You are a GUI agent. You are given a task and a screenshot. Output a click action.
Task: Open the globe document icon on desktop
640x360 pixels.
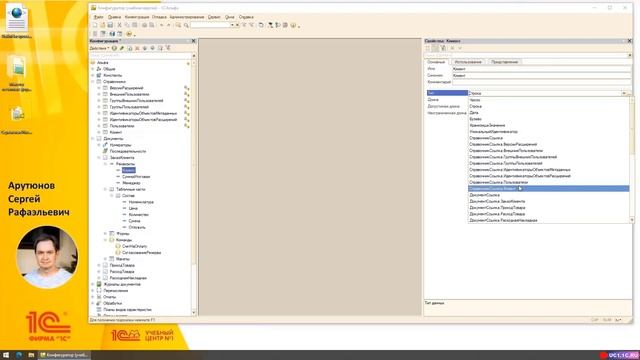[17, 18]
